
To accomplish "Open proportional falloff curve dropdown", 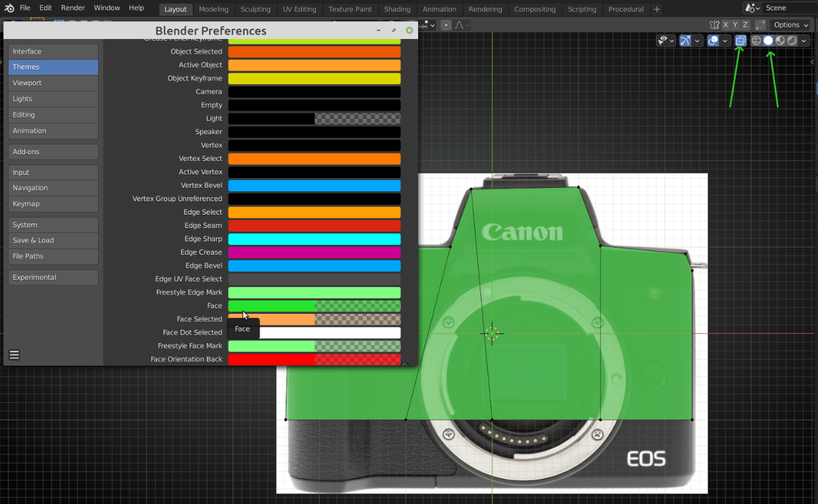I will pyautogui.click(x=461, y=25).
